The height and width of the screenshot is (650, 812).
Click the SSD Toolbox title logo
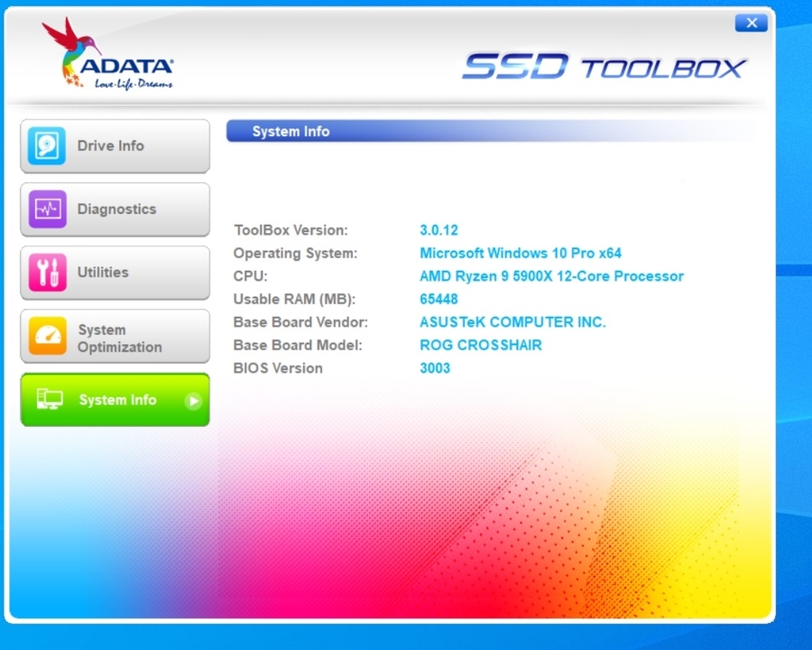604,66
